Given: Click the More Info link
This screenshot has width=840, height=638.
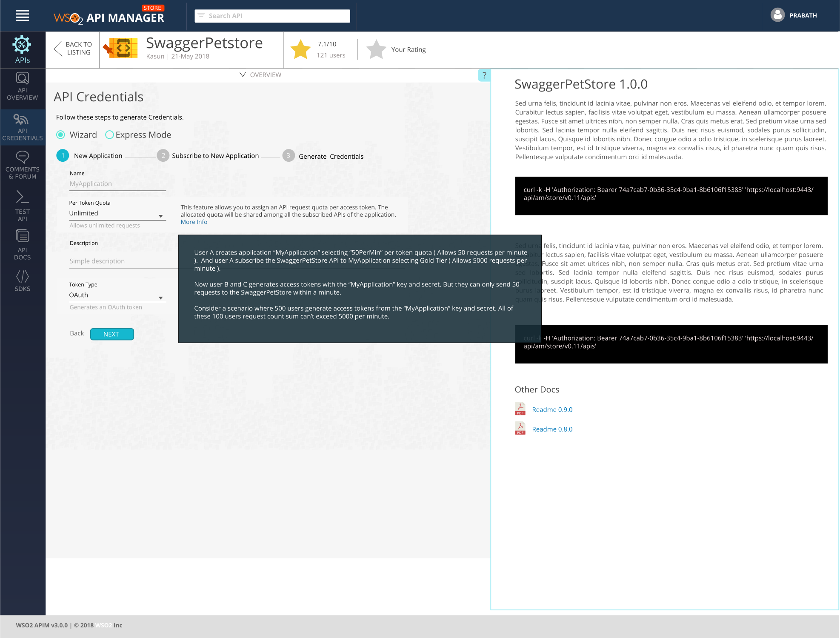Looking at the screenshot, I should 194,222.
